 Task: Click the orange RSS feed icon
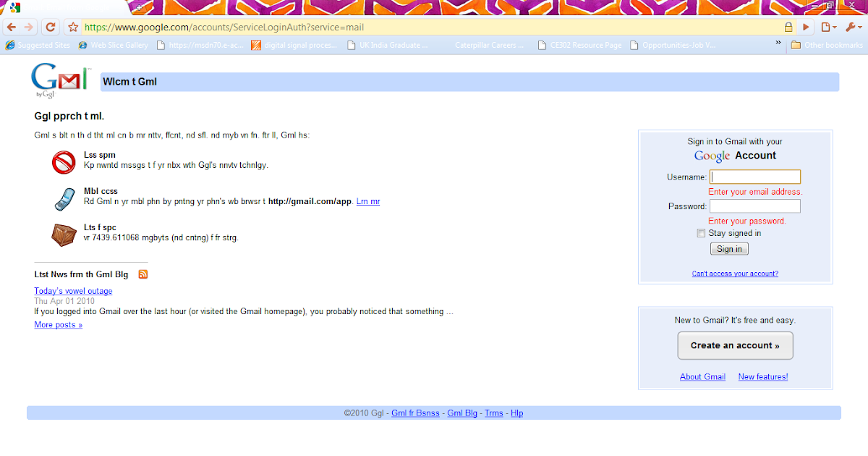click(143, 274)
